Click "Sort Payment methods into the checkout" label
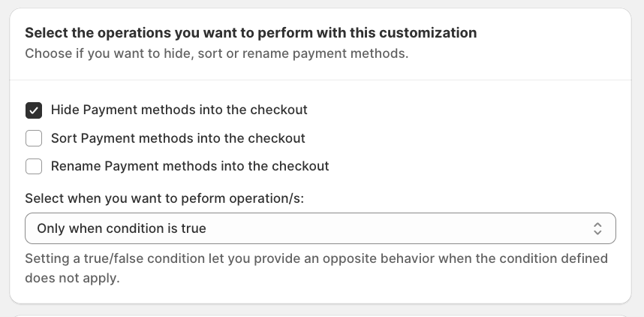The height and width of the screenshot is (317, 644). click(178, 138)
